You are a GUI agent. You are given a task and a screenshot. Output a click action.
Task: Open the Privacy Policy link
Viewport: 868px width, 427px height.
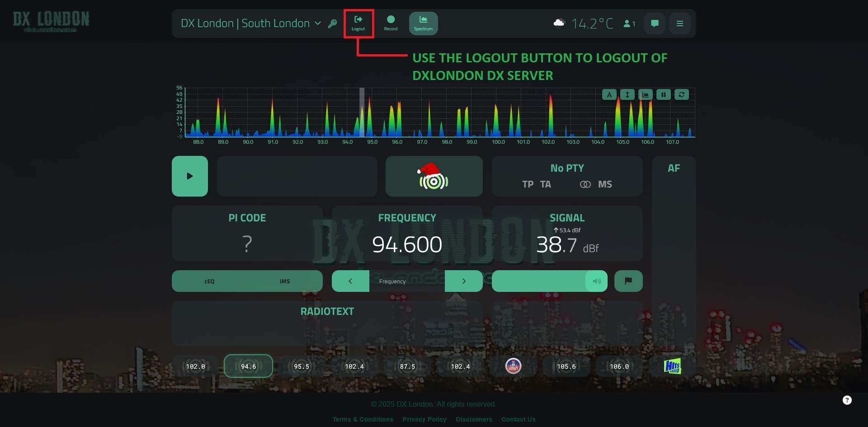pyautogui.click(x=424, y=419)
